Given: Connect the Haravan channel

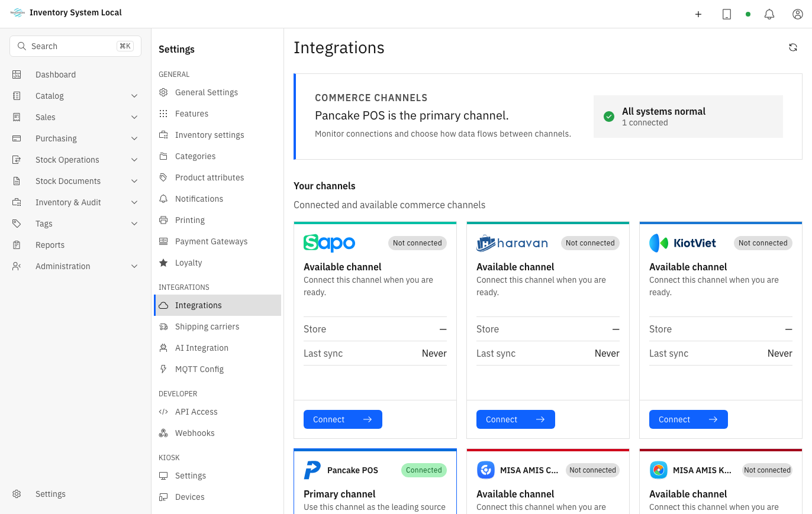Looking at the screenshot, I should click(515, 419).
